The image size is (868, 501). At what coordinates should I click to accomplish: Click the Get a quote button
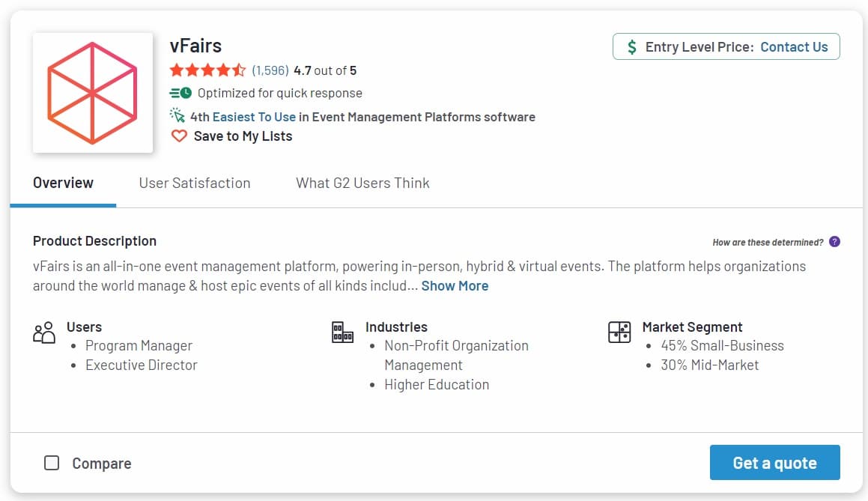[775, 462]
